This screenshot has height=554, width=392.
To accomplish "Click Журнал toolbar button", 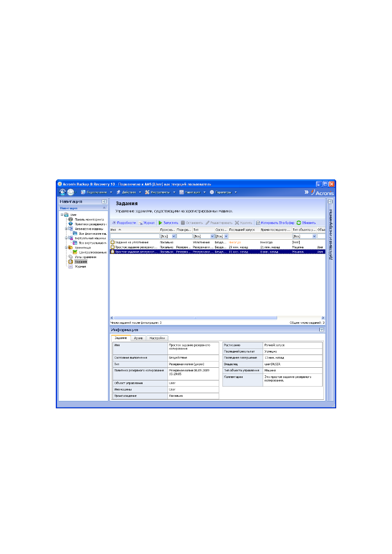I will [x=147, y=223].
